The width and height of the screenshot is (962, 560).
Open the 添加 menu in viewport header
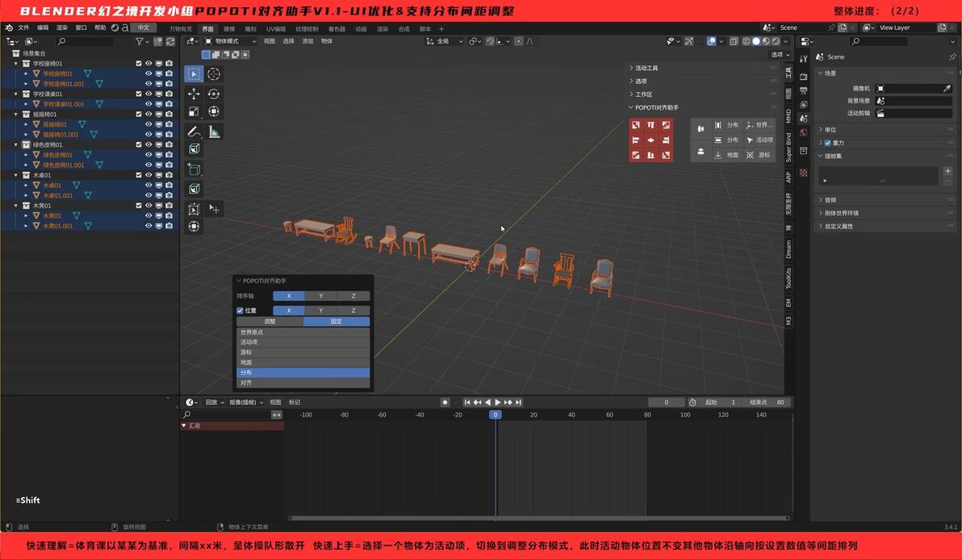tap(307, 41)
